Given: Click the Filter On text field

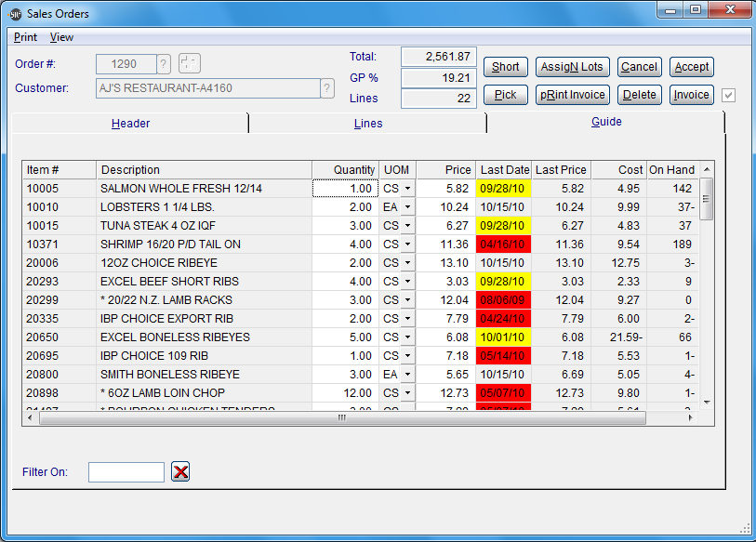Looking at the screenshot, I should tap(126, 472).
